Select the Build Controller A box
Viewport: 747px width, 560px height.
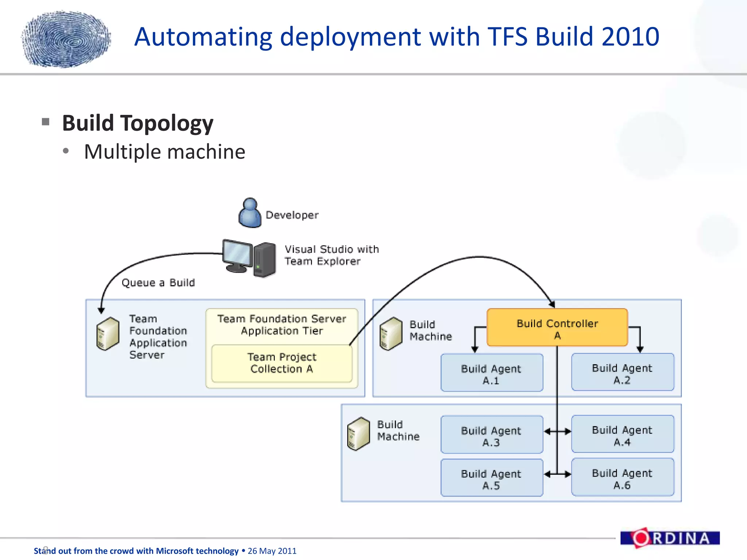click(557, 327)
